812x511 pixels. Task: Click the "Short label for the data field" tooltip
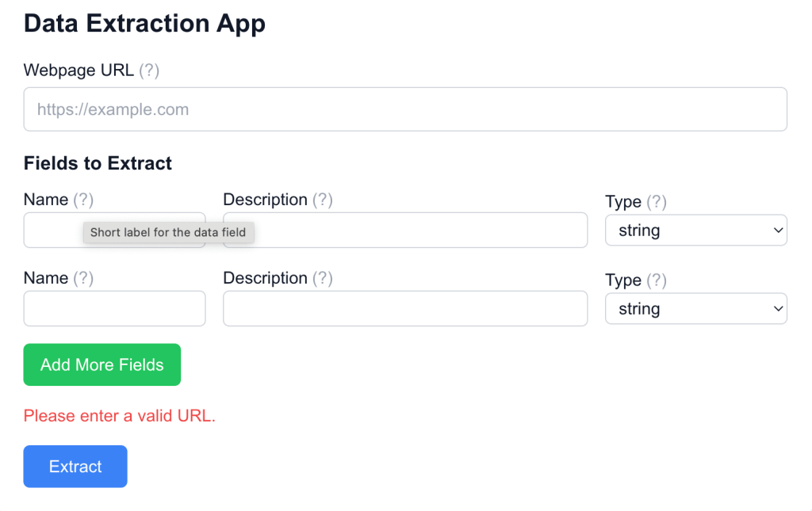point(168,233)
